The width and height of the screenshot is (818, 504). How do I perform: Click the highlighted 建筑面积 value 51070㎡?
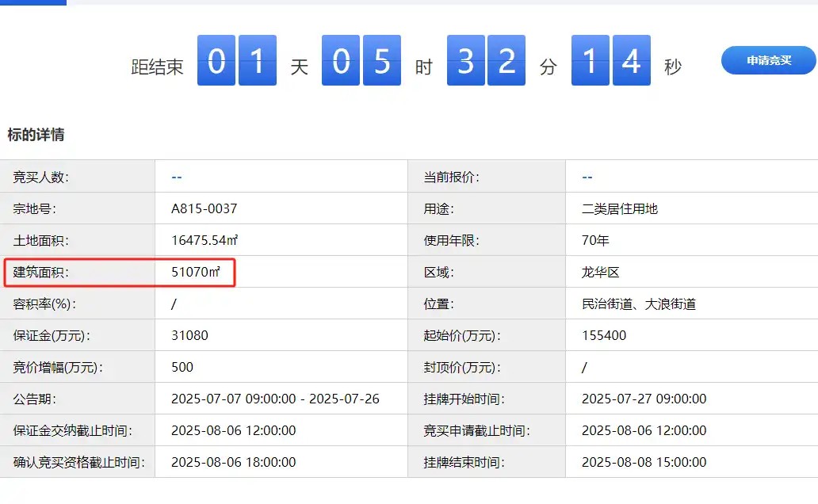click(195, 272)
